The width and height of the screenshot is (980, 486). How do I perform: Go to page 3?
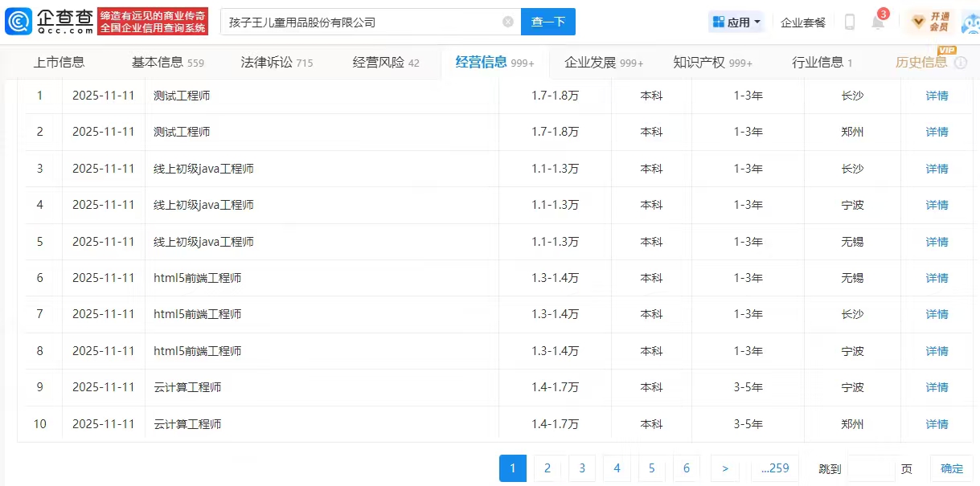(582, 468)
